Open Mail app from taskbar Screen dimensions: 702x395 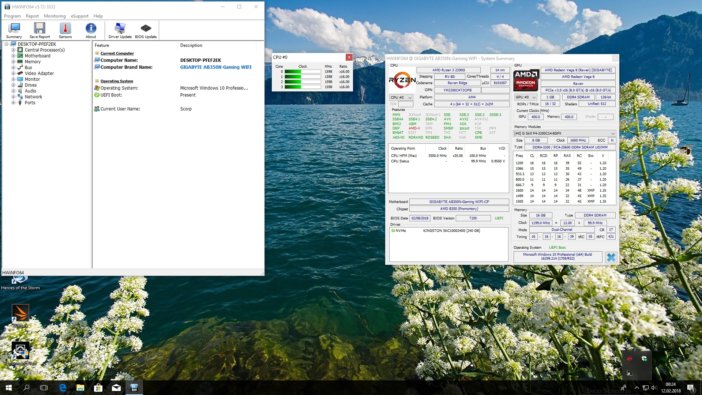[116, 388]
